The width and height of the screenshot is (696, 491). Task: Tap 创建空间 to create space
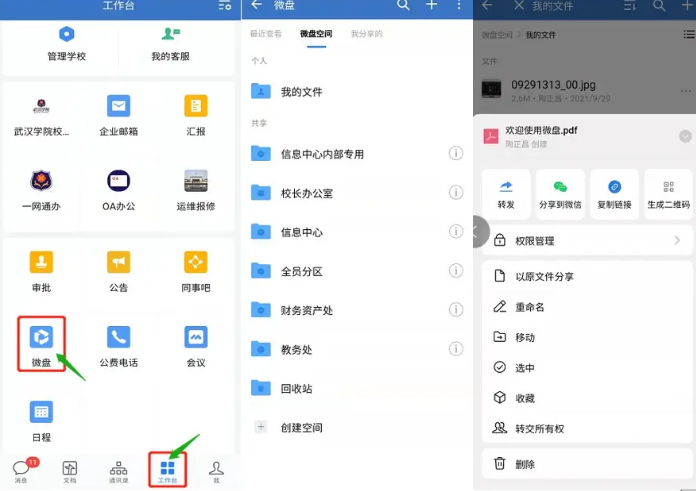pyautogui.click(x=301, y=427)
